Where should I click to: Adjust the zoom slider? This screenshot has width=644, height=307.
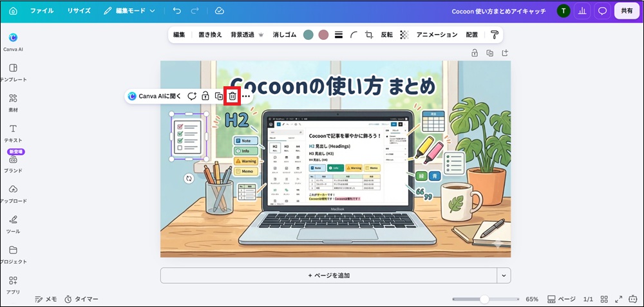[486, 299]
